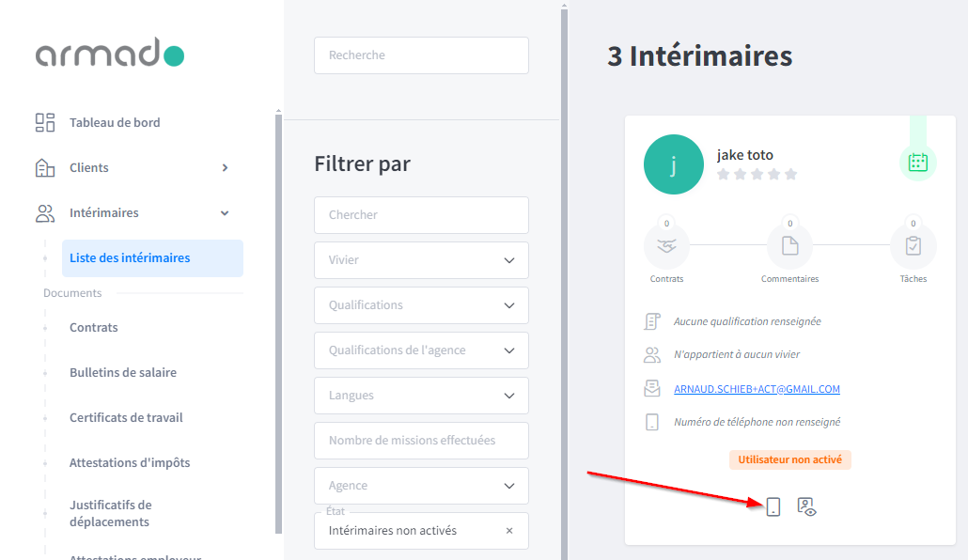
Task: Open the Agence dropdown
Action: pyautogui.click(x=421, y=485)
